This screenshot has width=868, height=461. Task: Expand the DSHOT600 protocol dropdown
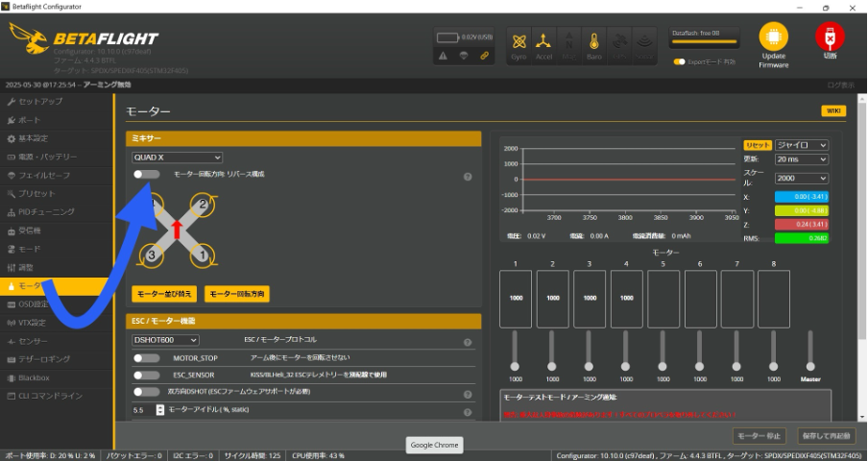pos(165,340)
